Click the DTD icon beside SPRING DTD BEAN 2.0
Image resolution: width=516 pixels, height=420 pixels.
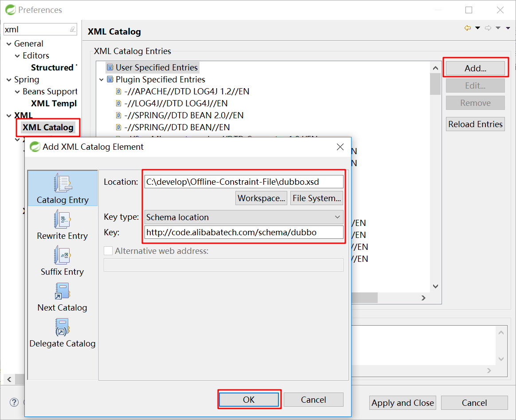[x=118, y=116]
